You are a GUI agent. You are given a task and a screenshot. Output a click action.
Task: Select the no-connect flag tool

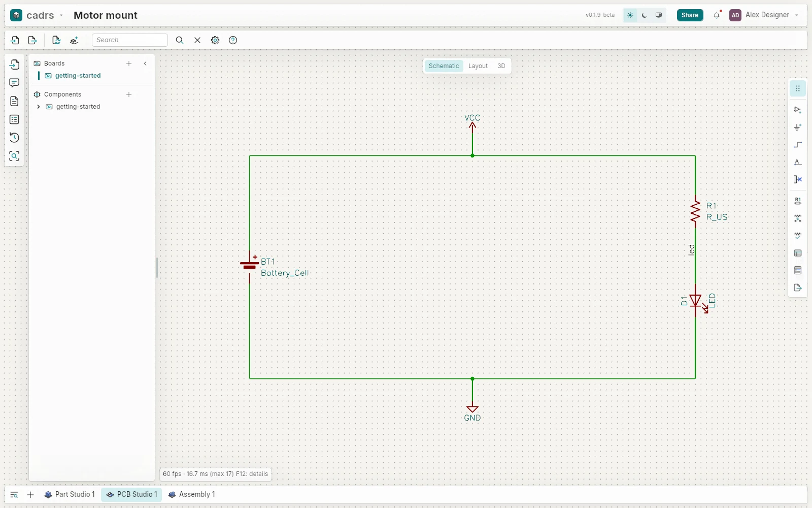coord(798,179)
